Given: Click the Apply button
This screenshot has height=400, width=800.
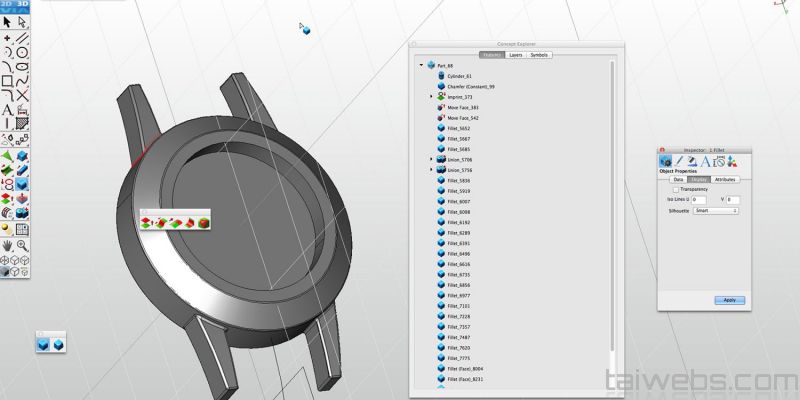Looking at the screenshot, I should (729, 300).
